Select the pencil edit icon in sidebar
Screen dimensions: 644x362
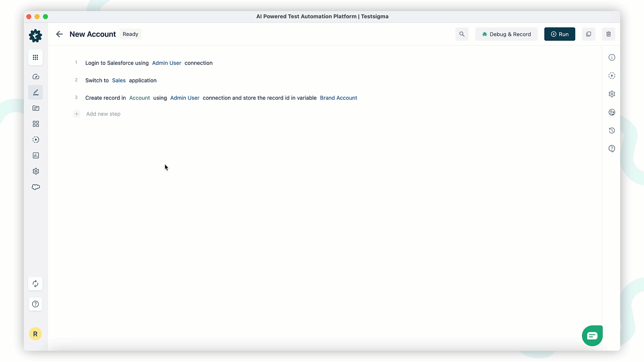(x=36, y=93)
